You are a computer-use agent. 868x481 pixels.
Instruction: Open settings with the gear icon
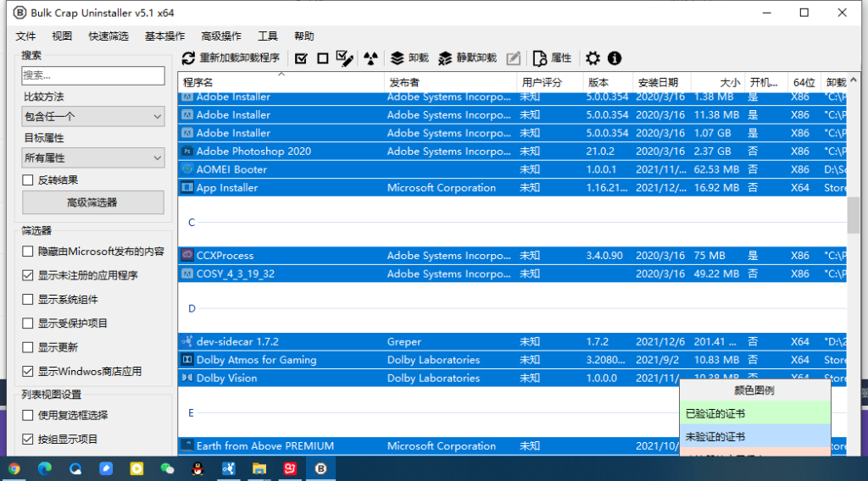[593, 58]
